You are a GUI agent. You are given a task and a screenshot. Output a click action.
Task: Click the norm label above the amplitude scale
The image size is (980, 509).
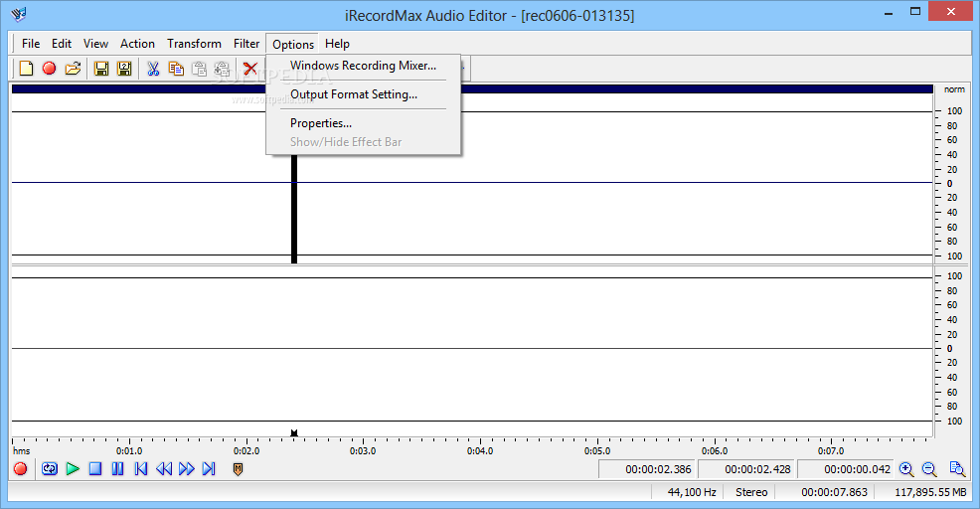[954, 89]
